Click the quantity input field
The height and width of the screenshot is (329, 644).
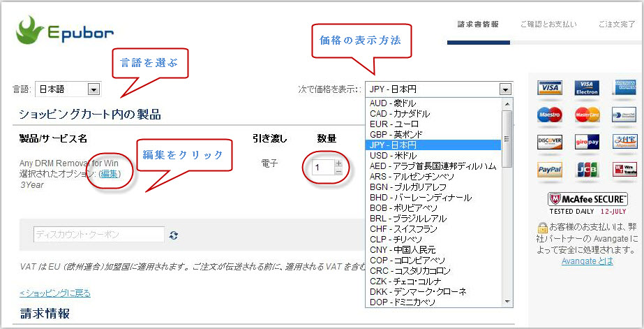(x=323, y=167)
